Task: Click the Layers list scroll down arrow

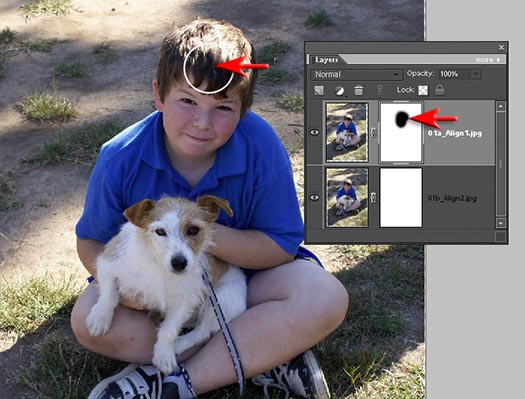Action: point(501,223)
